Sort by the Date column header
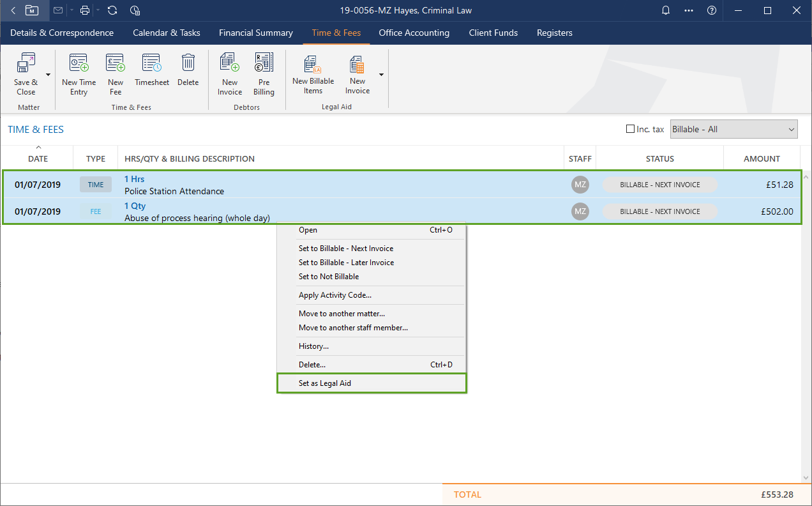The width and height of the screenshot is (812, 506). 38,158
